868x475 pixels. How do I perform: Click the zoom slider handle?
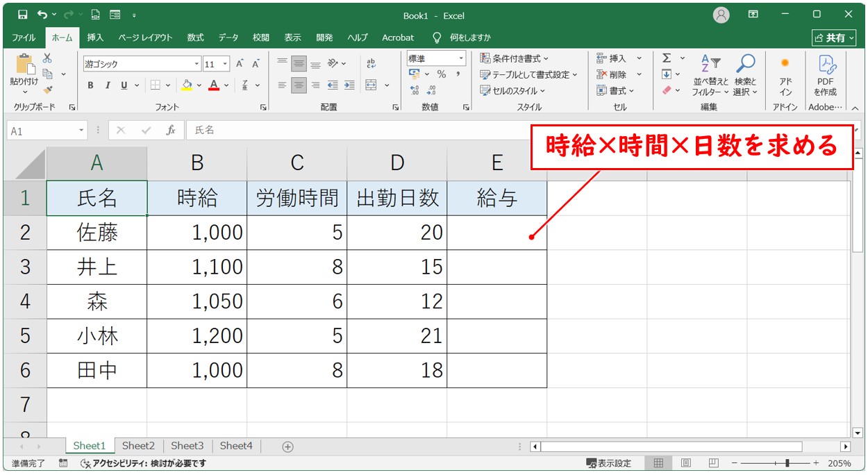pos(787,463)
